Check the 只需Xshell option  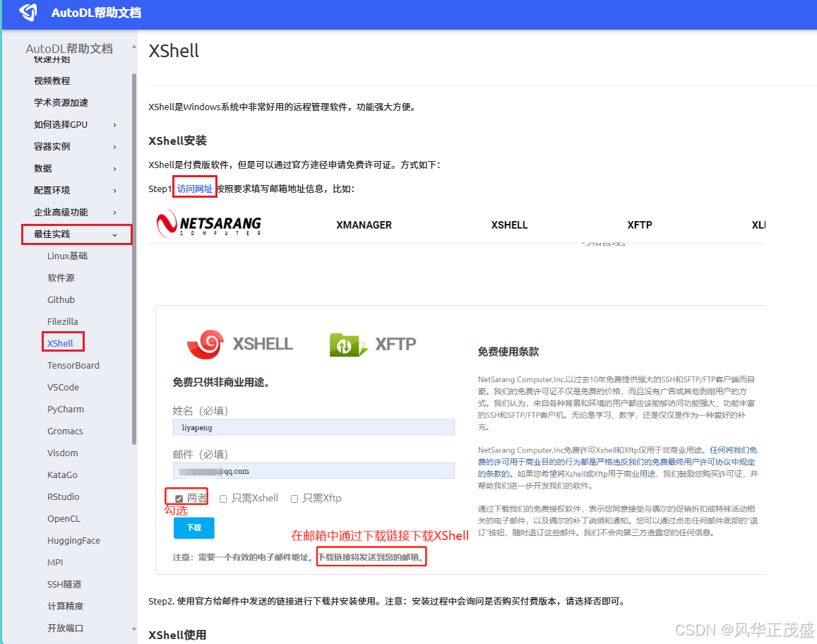[x=223, y=497]
